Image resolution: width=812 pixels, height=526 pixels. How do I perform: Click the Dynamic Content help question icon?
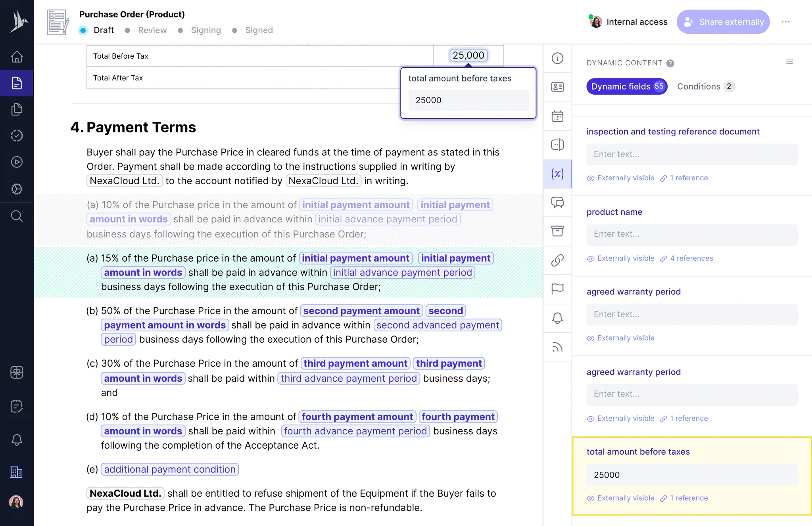pos(670,63)
